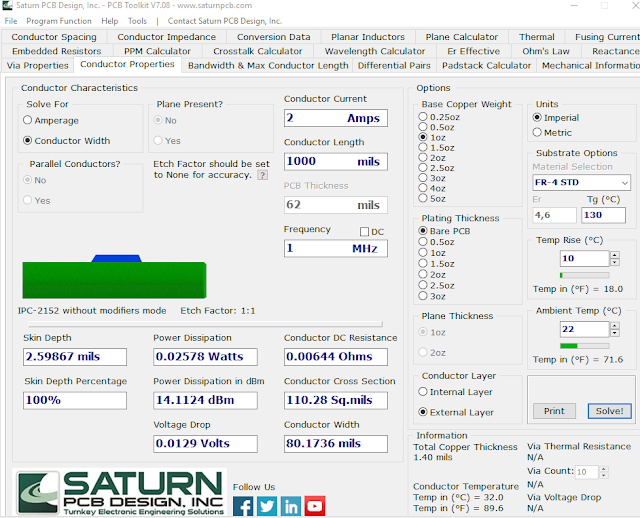Open Contact Saturn PCB Design menu item
This screenshot has width=640, height=518.
224,21
